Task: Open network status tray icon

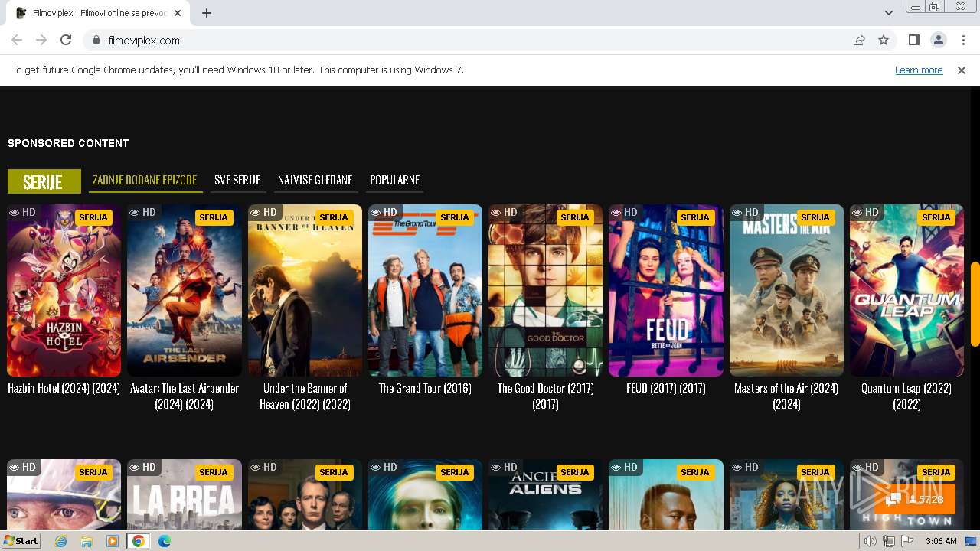Action: 889,541
